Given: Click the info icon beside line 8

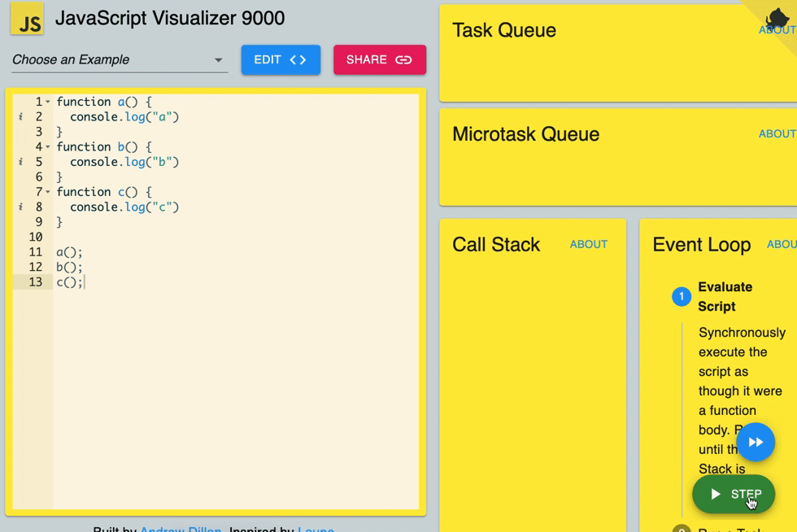Looking at the screenshot, I should (x=19, y=207).
